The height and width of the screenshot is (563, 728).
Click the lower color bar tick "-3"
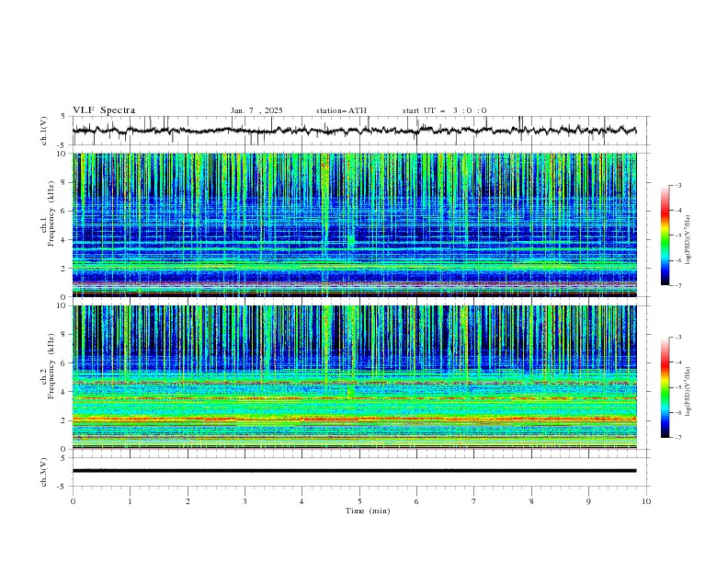(677, 338)
